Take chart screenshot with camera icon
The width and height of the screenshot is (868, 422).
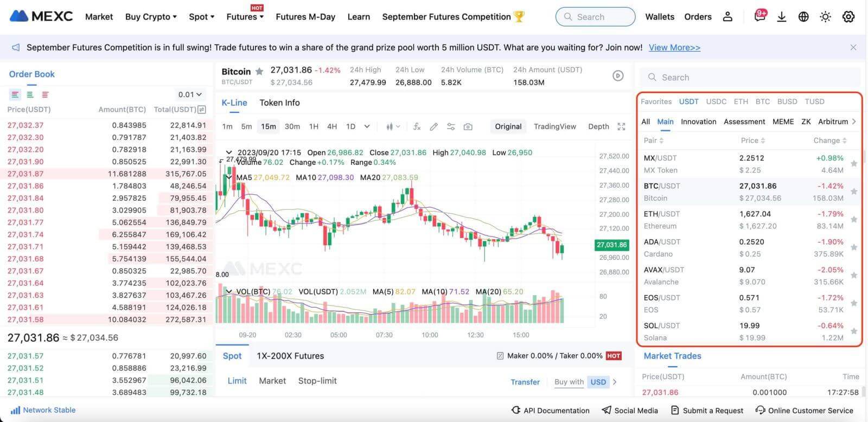pos(468,126)
